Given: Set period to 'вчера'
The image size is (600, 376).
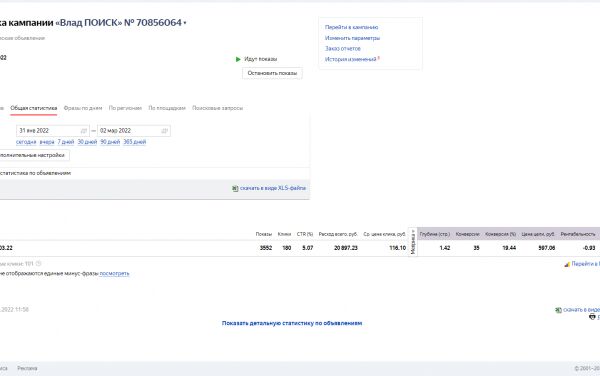Looking at the screenshot, I should coord(47,142).
